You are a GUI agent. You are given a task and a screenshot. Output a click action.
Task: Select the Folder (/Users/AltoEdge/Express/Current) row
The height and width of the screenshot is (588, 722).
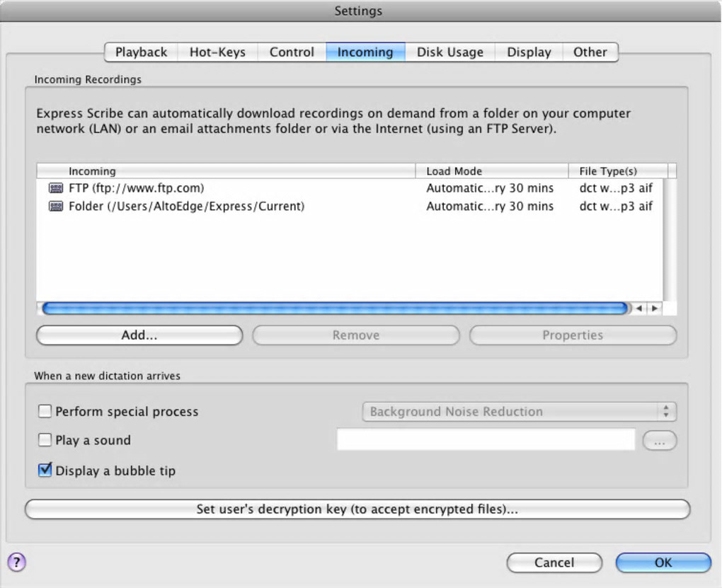pyautogui.click(x=350, y=207)
